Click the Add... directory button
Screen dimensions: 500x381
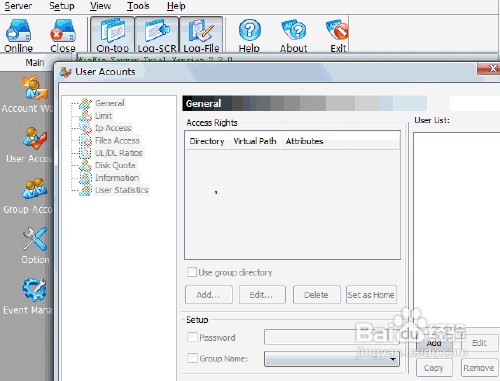pyautogui.click(x=209, y=295)
